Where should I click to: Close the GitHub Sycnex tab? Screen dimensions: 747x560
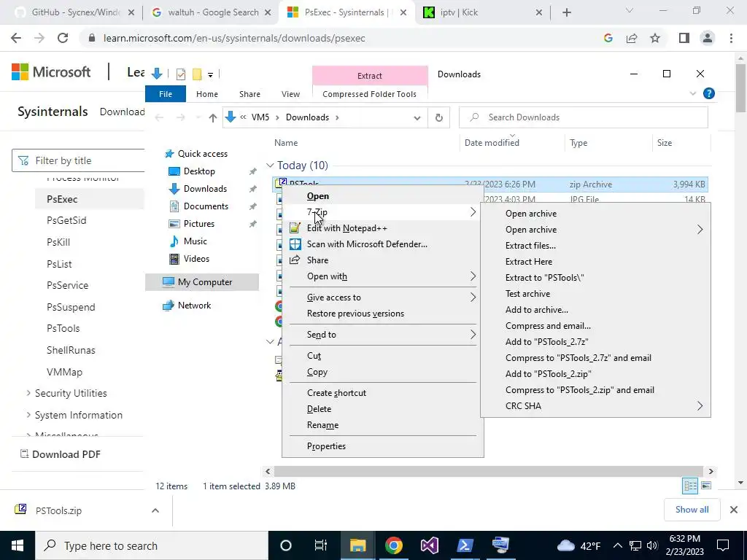coord(131,13)
